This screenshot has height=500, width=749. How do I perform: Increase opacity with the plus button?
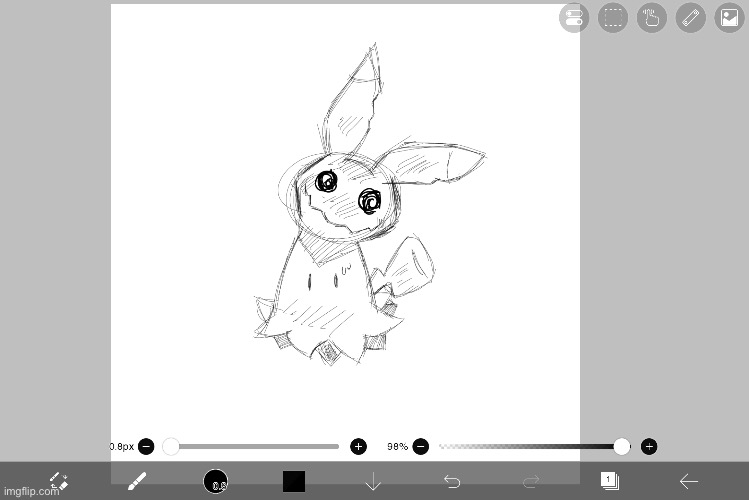pyautogui.click(x=649, y=447)
